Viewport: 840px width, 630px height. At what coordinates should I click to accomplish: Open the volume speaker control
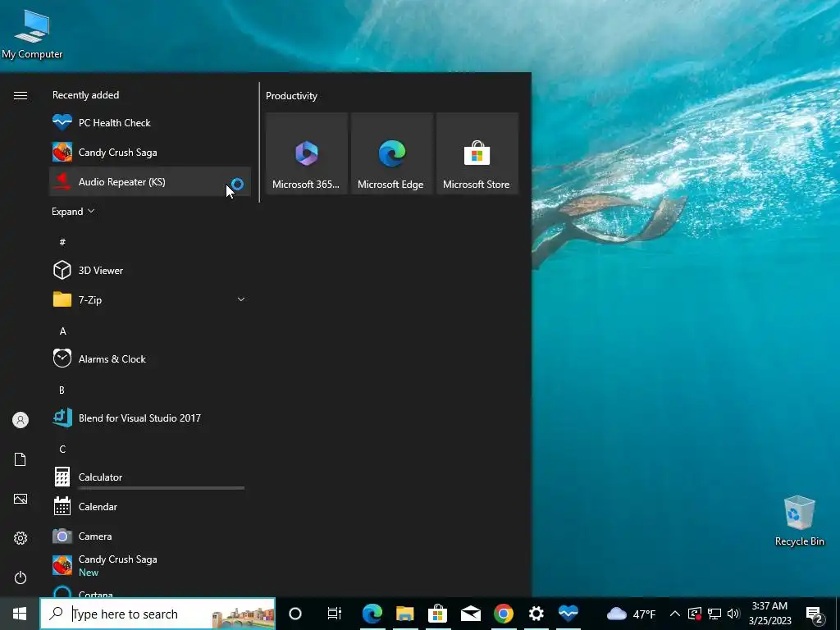click(733, 614)
